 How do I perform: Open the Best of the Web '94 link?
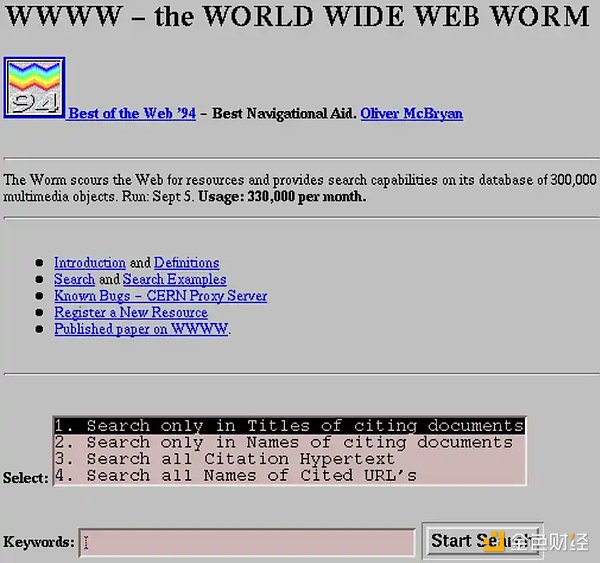(132, 113)
